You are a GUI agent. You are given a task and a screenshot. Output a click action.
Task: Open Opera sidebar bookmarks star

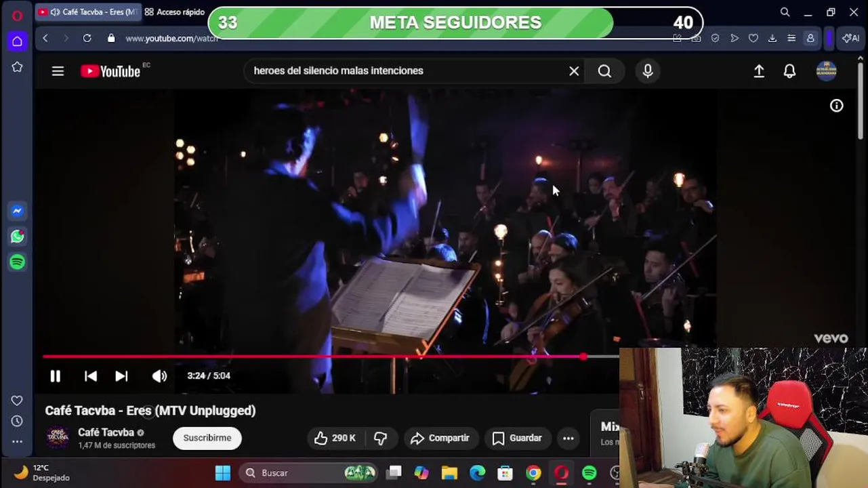(17, 67)
